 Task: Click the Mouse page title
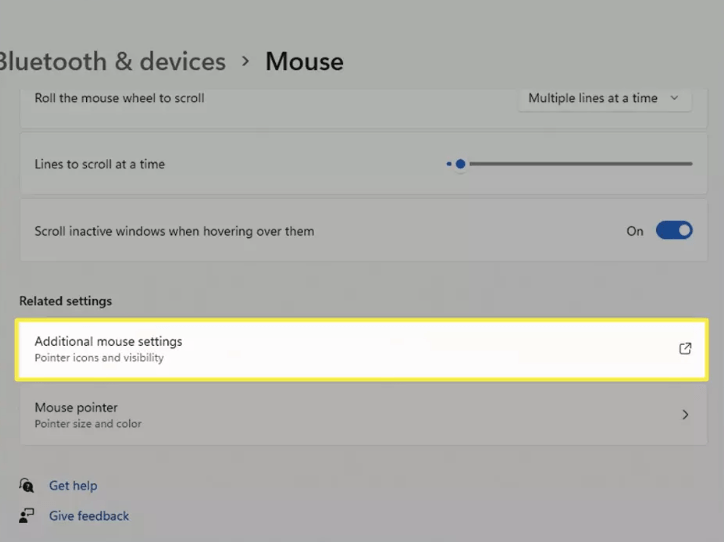[x=304, y=61]
